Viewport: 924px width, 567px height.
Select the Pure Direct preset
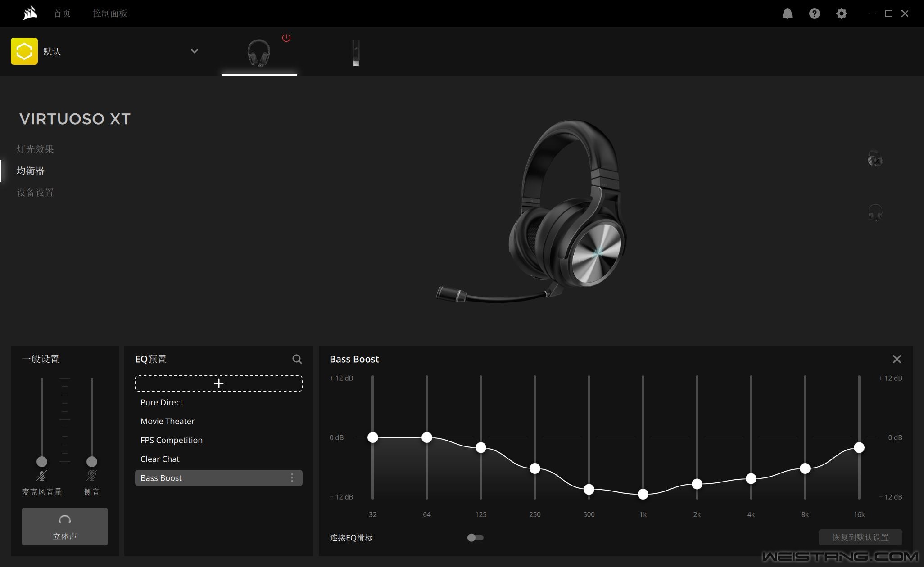219,402
